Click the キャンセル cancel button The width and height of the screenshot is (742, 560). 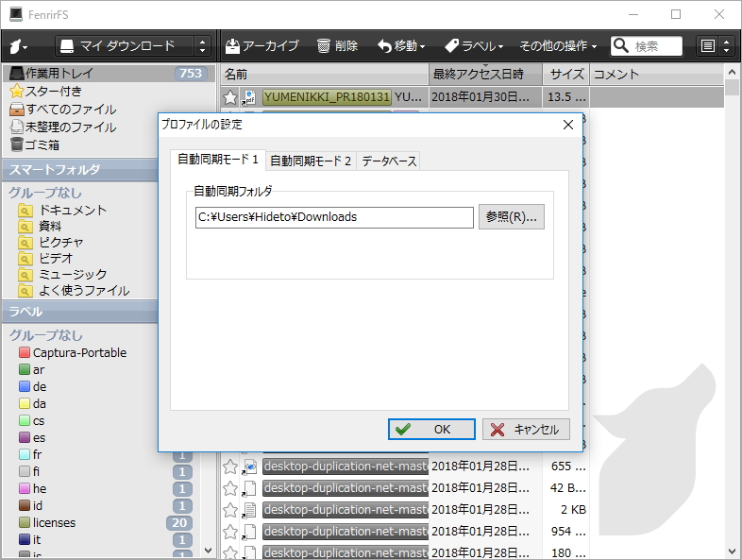click(x=526, y=430)
